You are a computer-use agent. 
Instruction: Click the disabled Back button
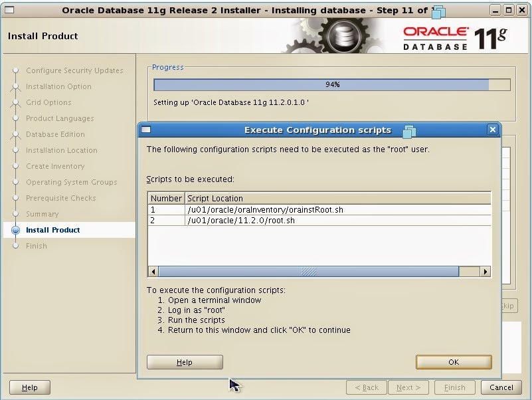[367, 387]
